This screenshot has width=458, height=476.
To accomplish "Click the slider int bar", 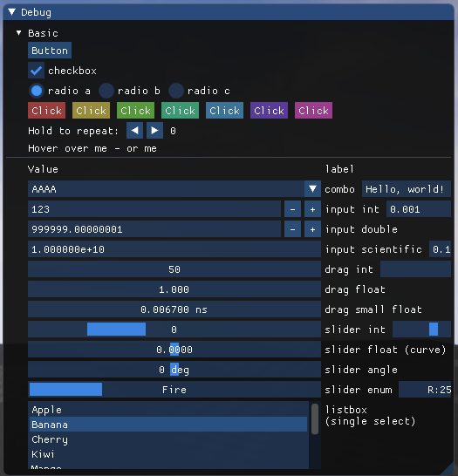I will point(174,330).
